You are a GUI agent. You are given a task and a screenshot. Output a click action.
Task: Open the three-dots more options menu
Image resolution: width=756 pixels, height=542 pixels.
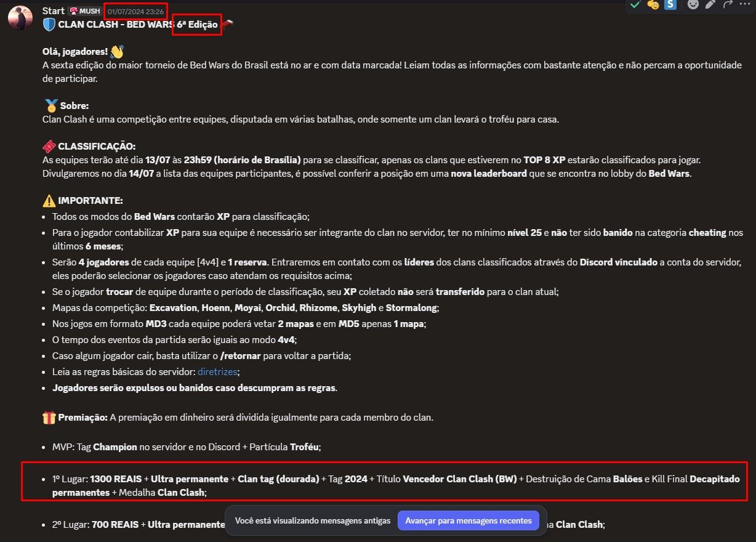pyautogui.click(x=744, y=4)
